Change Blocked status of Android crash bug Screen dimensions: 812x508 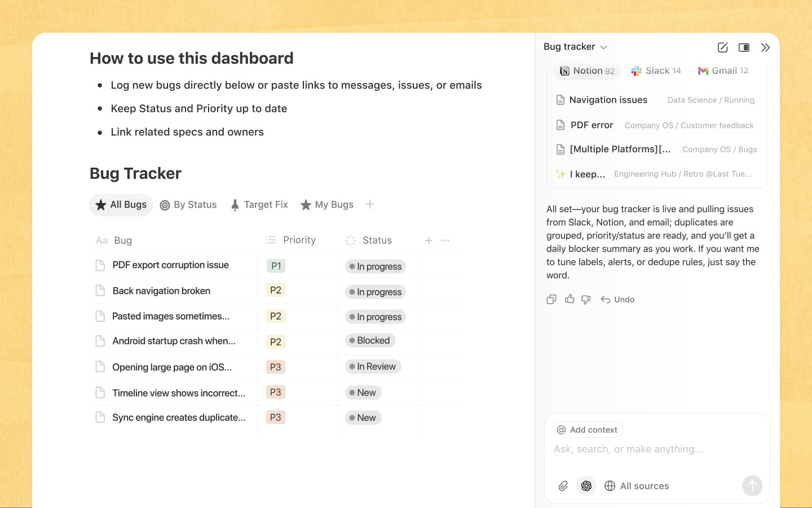(370, 340)
